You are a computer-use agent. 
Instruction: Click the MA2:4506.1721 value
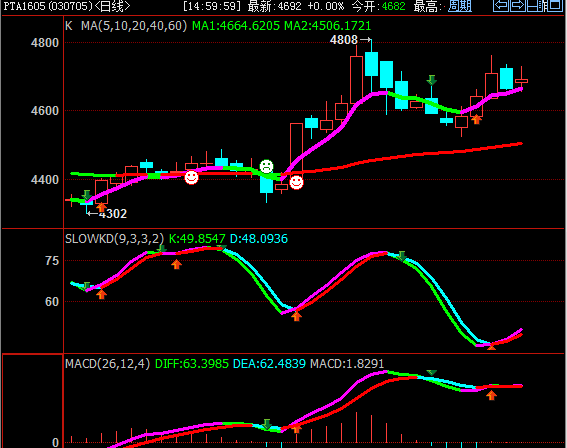click(328, 26)
